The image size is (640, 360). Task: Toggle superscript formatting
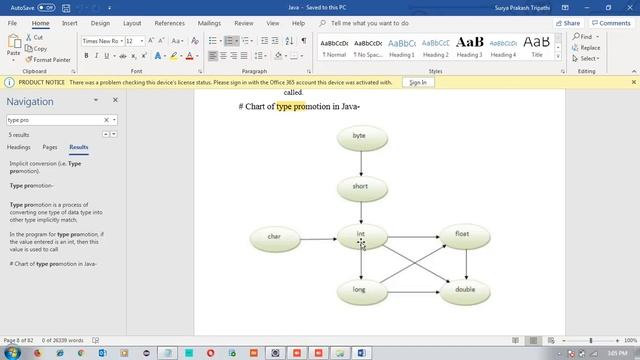click(144, 56)
